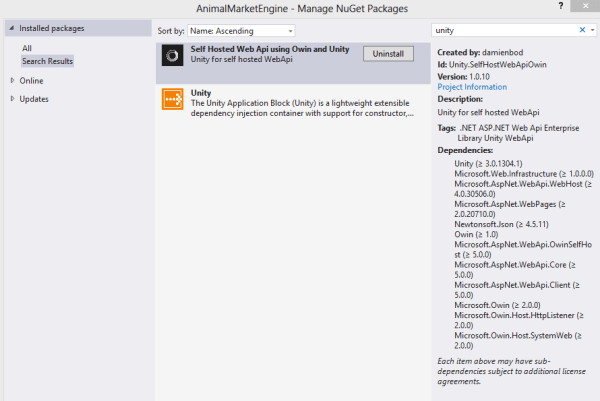Clear the search box with the X icon
Screen dimensions: 600x401
tap(582, 30)
